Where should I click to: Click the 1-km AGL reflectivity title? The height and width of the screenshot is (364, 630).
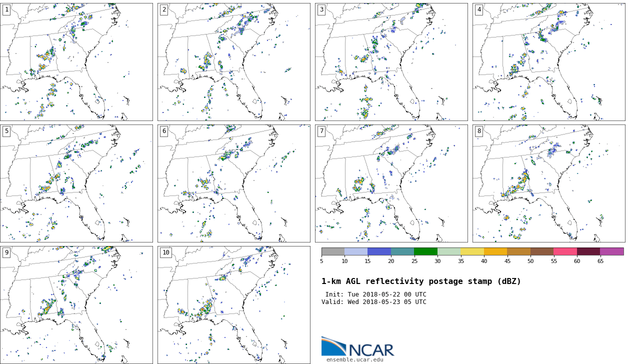(x=421, y=281)
